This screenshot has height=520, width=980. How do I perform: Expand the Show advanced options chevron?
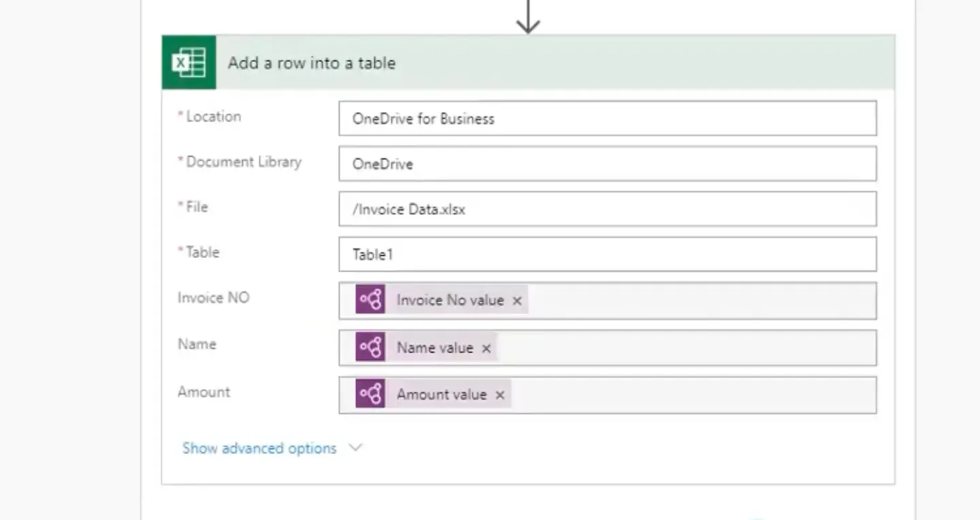tap(355, 448)
